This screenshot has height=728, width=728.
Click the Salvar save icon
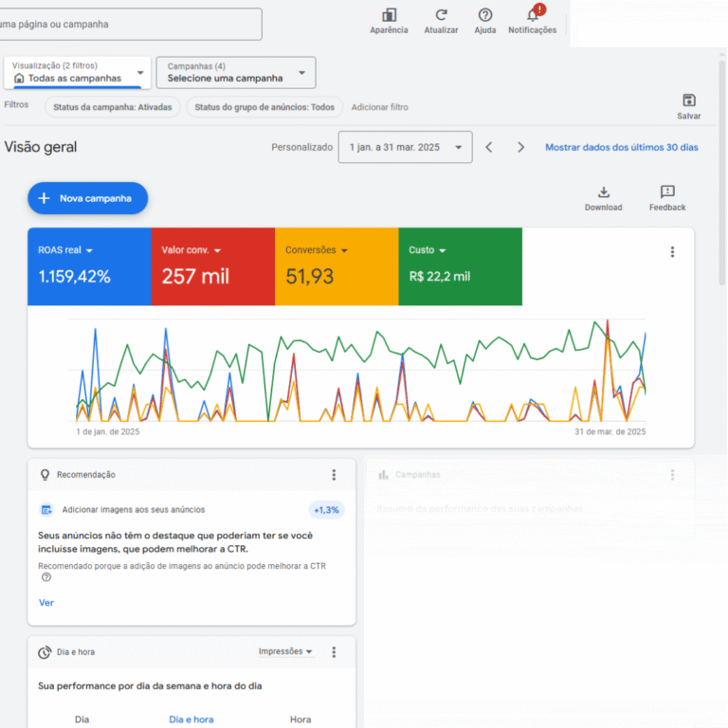click(689, 100)
